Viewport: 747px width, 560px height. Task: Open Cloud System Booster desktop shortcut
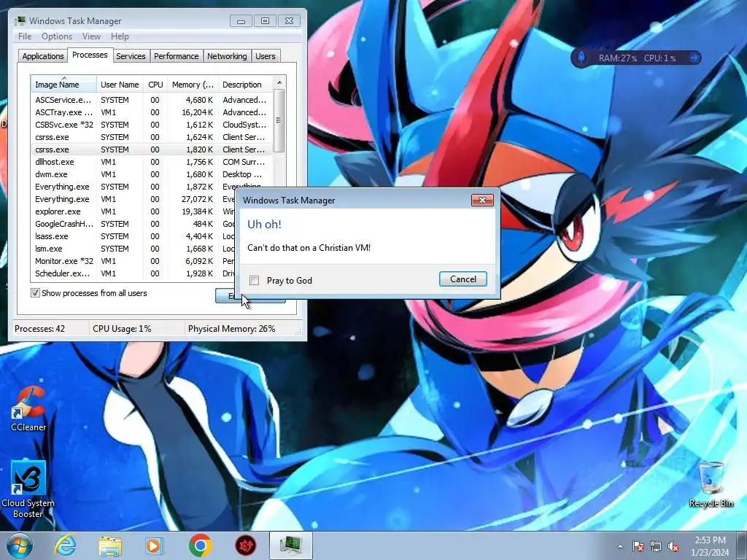(28, 489)
